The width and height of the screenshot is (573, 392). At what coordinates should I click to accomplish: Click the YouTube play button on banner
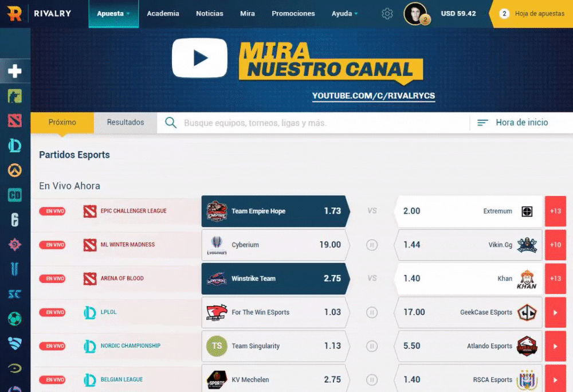click(x=199, y=58)
